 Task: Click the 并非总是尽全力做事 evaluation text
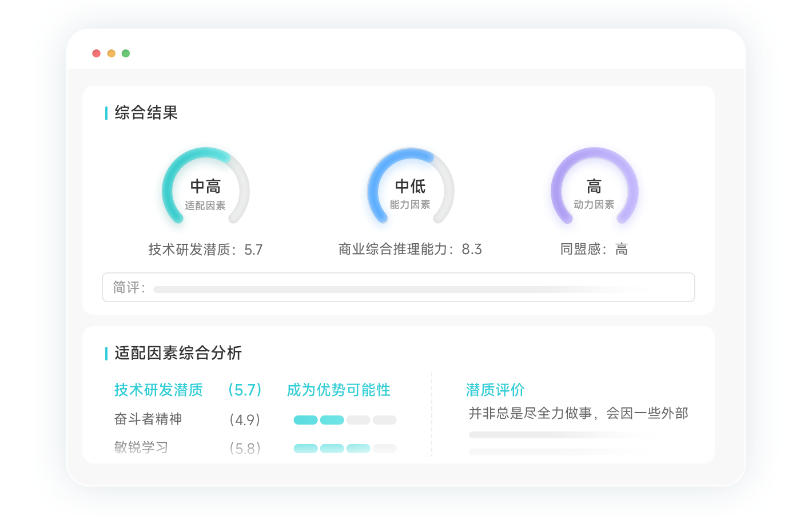pos(578,413)
